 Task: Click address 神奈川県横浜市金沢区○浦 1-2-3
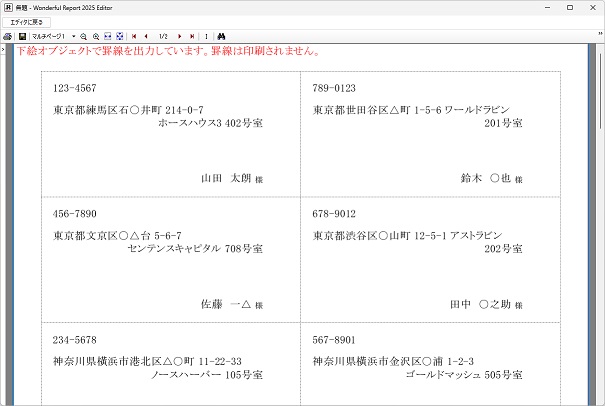point(393,362)
